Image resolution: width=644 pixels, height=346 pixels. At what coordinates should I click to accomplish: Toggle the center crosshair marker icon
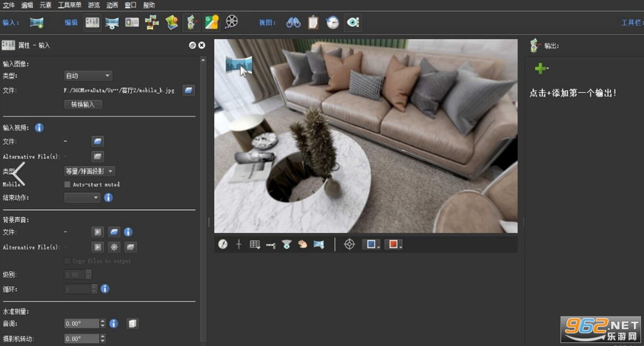click(x=239, y=245)
